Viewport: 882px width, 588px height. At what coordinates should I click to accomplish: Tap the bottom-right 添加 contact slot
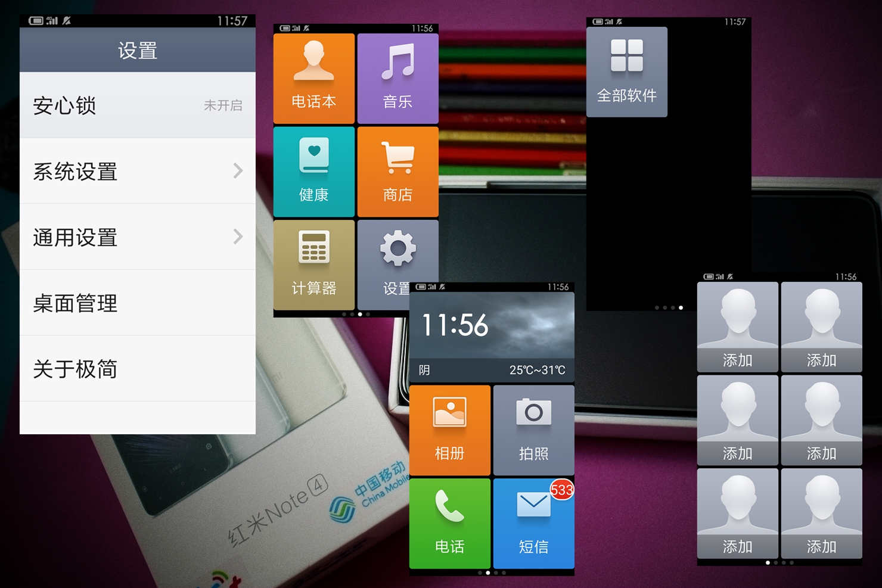821,513
